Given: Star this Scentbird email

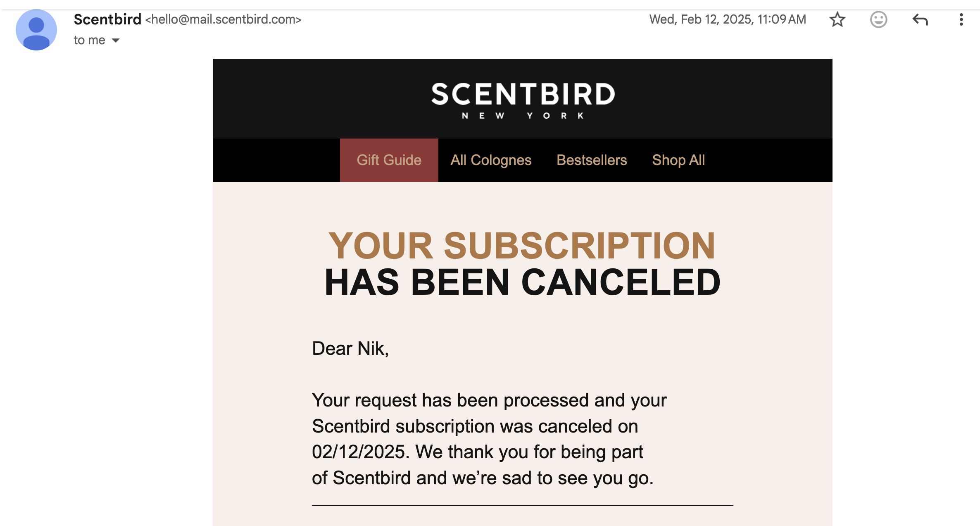Looking at the screenshot, I should point(837,19).
